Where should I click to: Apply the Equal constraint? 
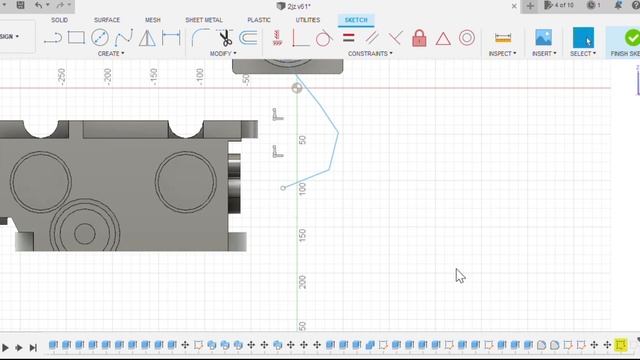(348, 38)
